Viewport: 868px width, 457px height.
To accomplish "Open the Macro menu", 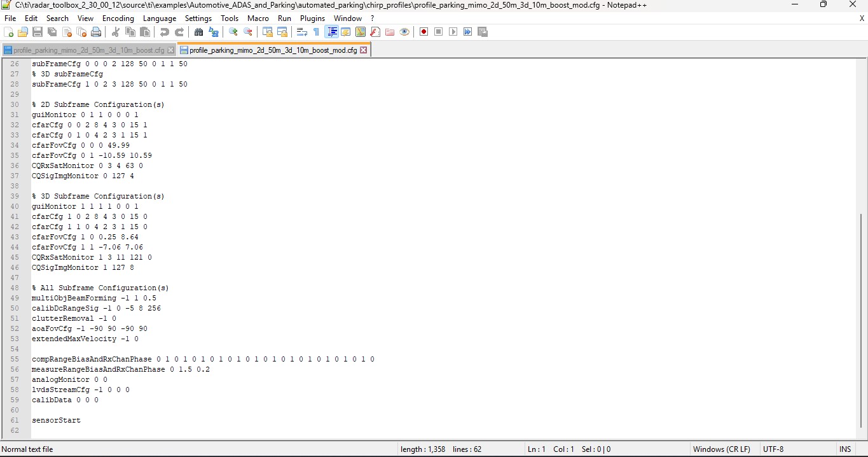I will coord(258,18).
